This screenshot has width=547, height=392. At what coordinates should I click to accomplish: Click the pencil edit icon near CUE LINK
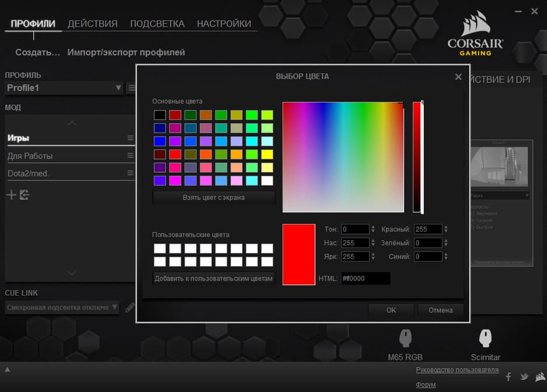(x=130, y=307)
